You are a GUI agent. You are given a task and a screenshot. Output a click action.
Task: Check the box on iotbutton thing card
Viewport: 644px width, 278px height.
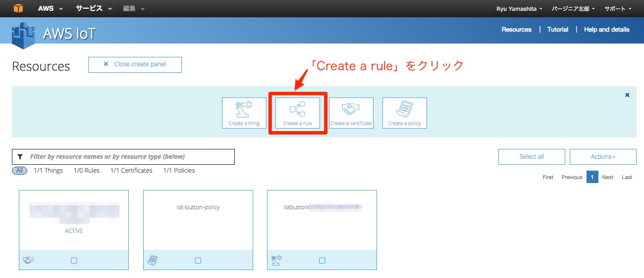(322, 260)
